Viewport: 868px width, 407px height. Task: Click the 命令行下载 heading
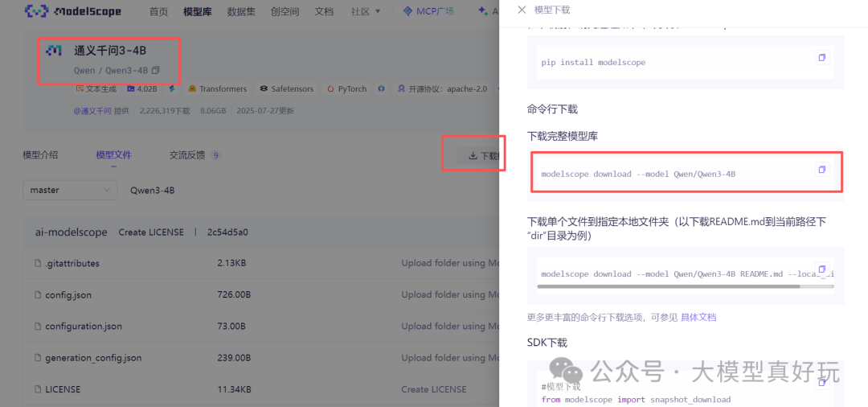(552, 109)
